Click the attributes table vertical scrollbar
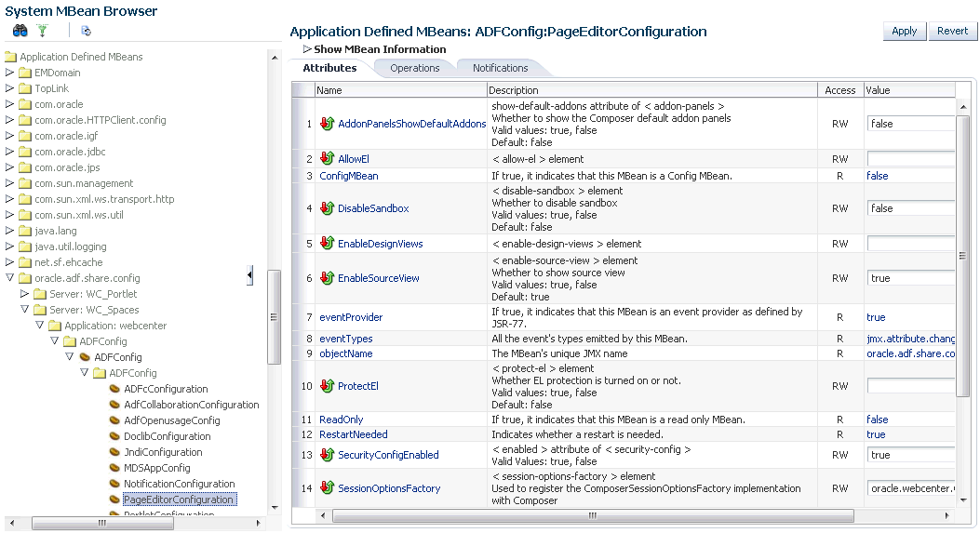 [962, 256]
